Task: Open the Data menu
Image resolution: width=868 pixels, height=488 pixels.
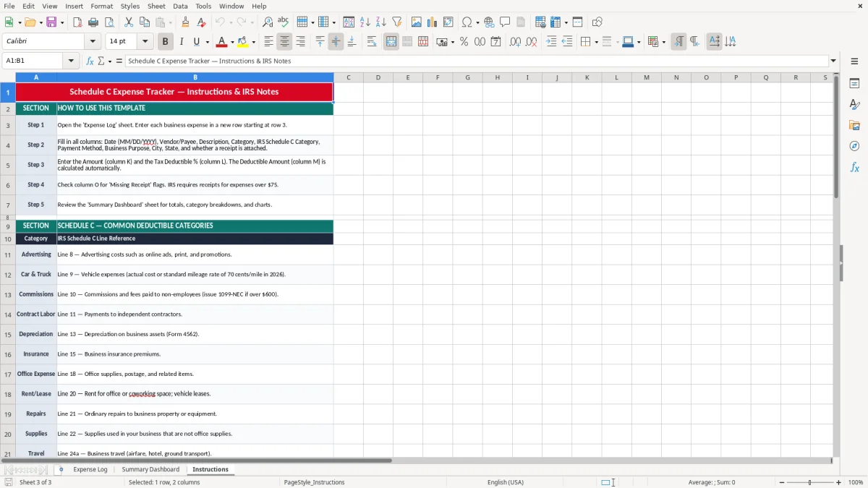Action: (x=180, y=6)
